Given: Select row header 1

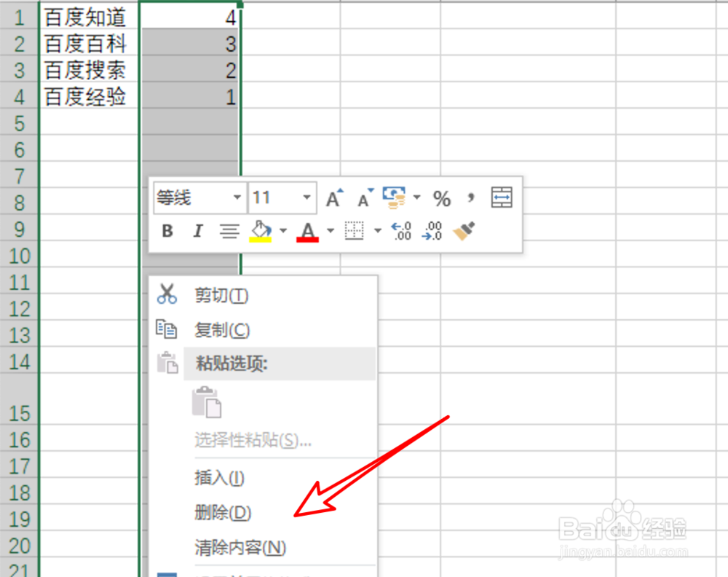Looking at the screenshot, I should coord(19,17).
